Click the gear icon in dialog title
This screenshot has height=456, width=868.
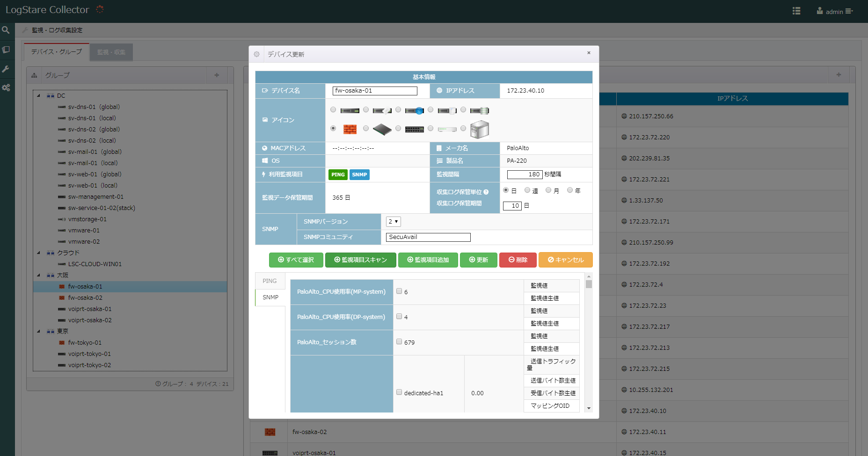point(256,54)
